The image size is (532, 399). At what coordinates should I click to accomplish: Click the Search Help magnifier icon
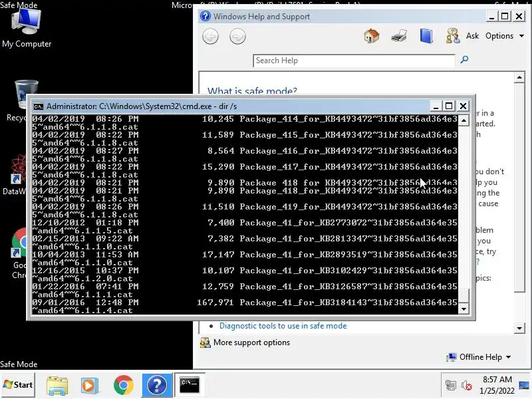(464, 60)
